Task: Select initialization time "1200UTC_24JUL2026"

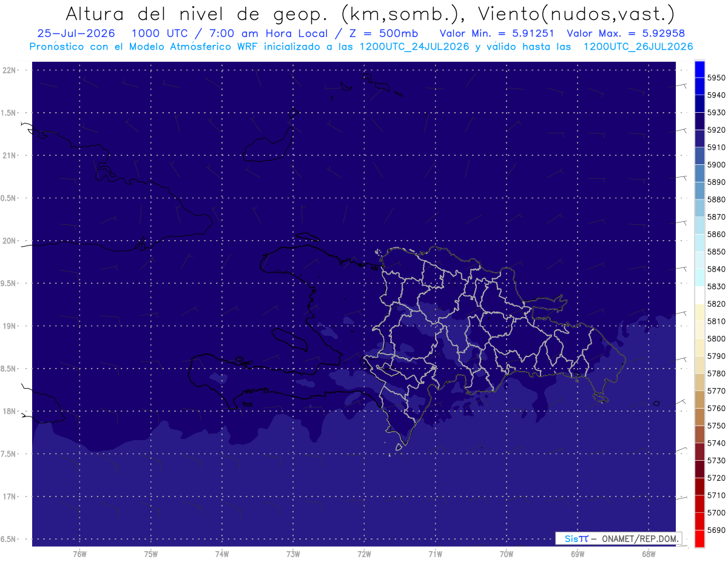Action: tap(415, 47)
